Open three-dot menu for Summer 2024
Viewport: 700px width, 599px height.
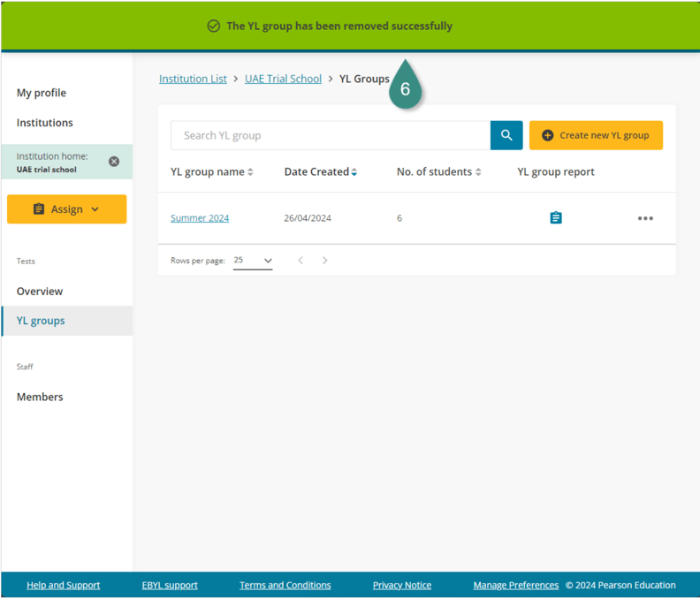point(645,218)
